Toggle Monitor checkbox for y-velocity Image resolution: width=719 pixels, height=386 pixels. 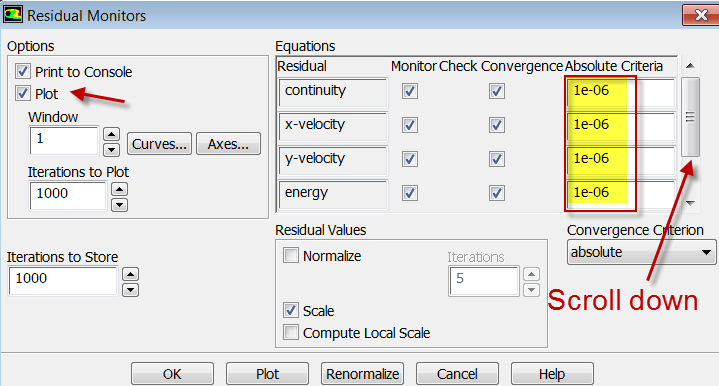coord(409,159)
